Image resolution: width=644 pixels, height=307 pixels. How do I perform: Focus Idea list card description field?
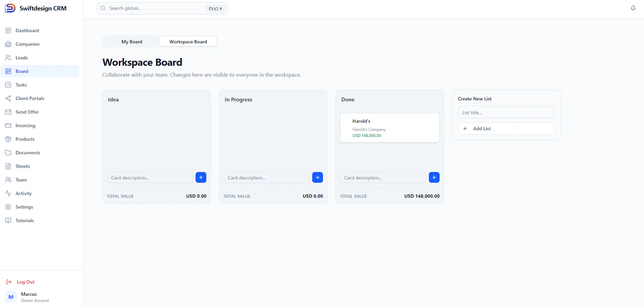(149, 178)
